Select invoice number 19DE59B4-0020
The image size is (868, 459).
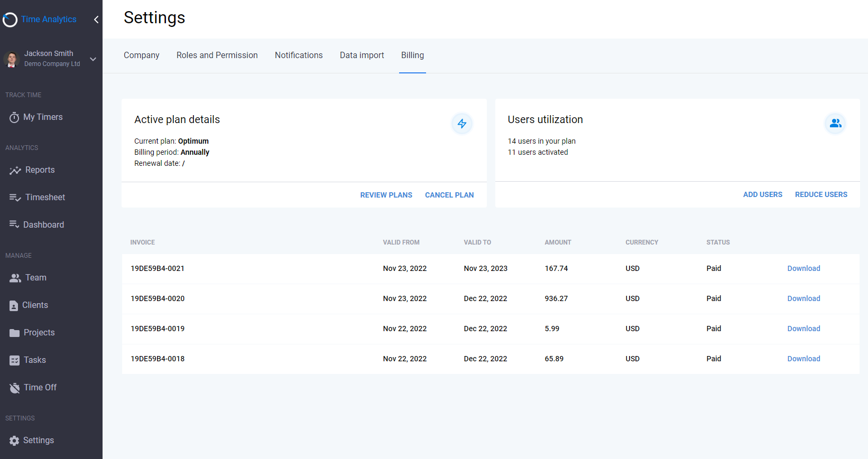(x=158, y=298)
